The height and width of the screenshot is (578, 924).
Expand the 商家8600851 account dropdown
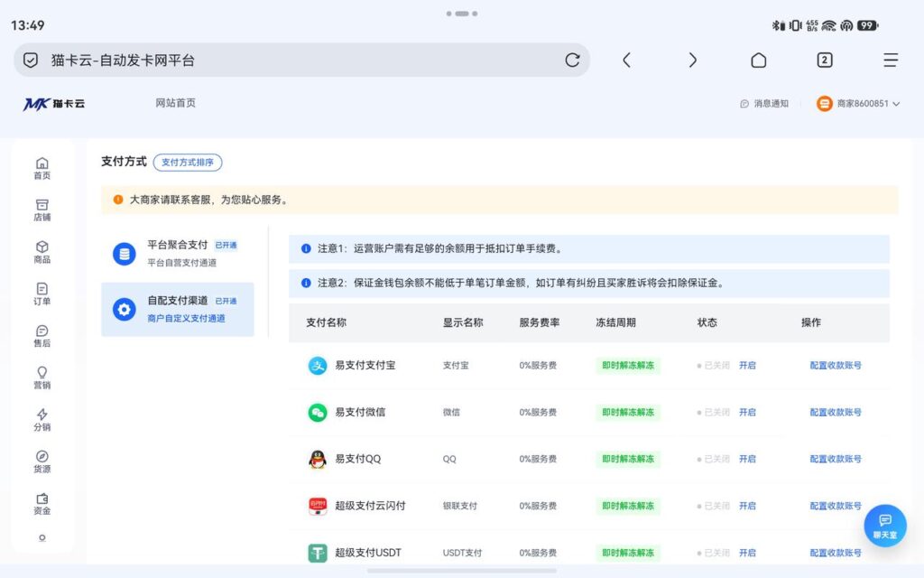tap(859, 104)
